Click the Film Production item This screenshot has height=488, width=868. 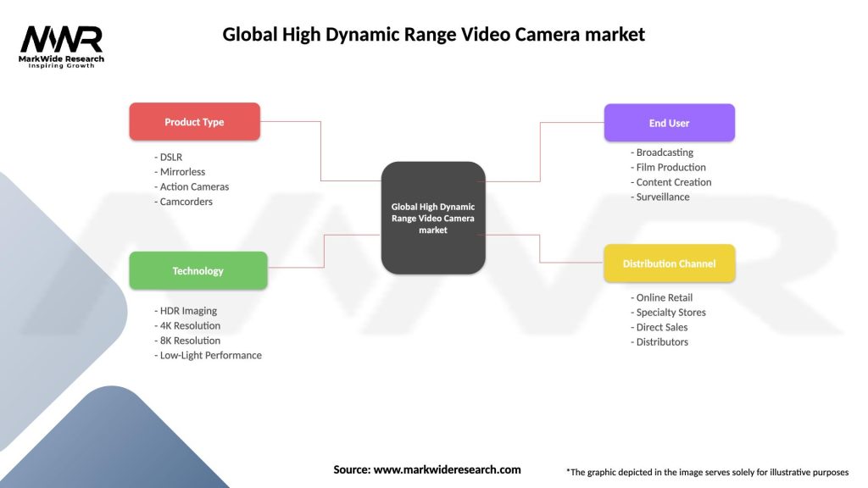[670, 167]
